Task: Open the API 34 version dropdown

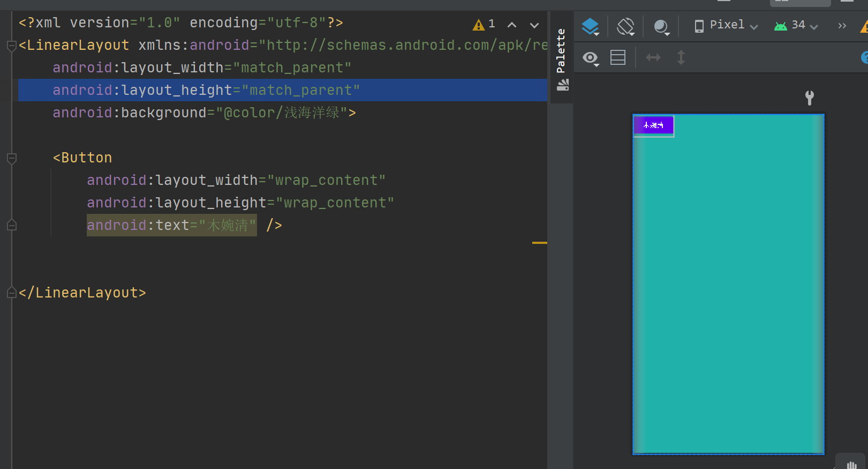Action: tap(796, 25)
